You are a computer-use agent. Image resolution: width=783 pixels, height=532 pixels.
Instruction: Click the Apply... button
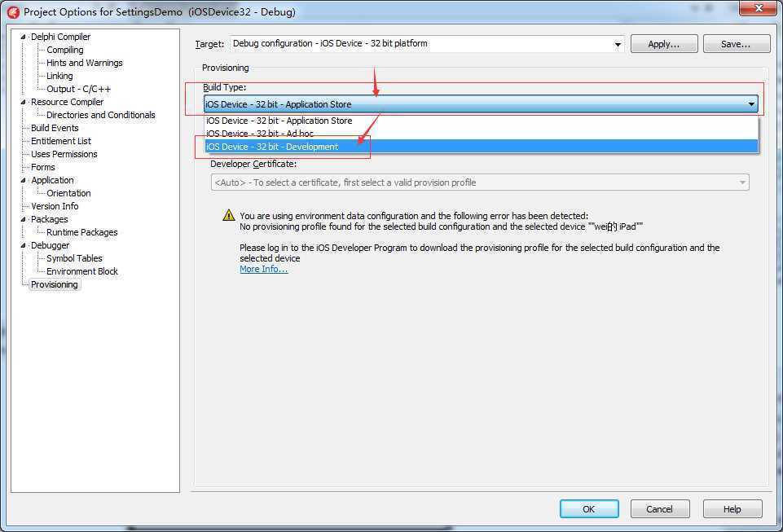[x=664, y=44]
